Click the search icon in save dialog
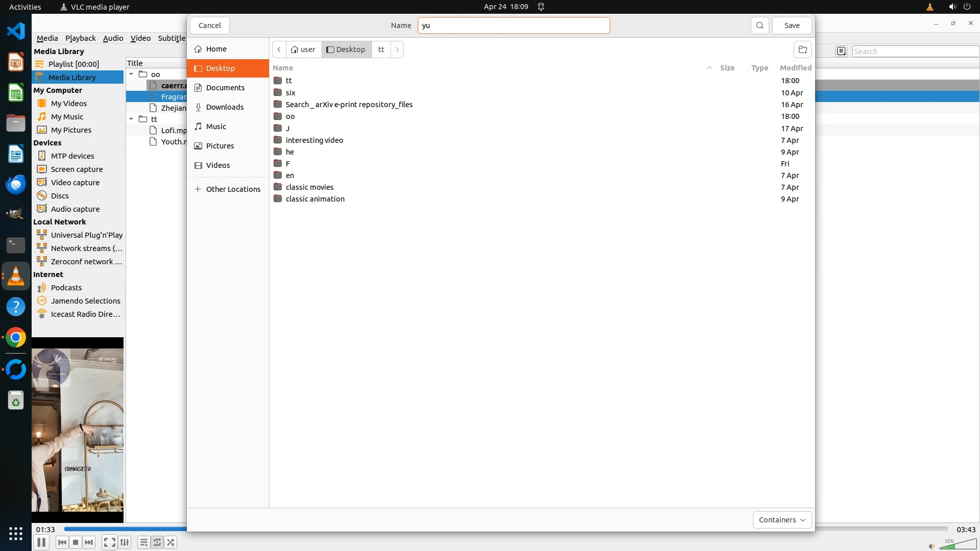Screen dimensions: 980x551 759,26
